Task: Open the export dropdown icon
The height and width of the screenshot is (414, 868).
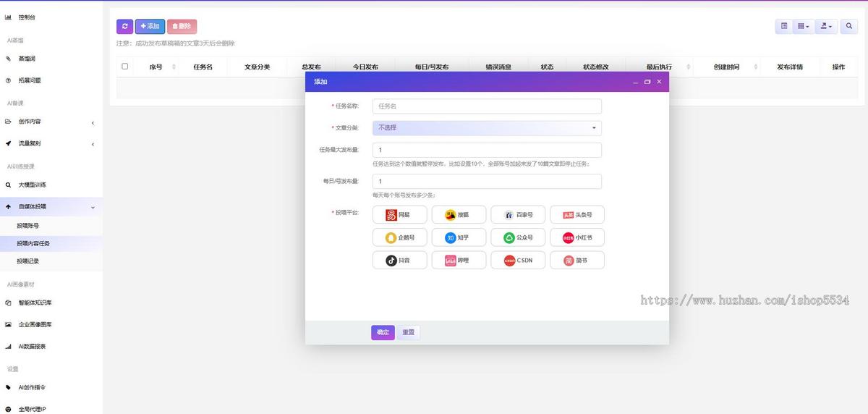Action: click(825, 26)
